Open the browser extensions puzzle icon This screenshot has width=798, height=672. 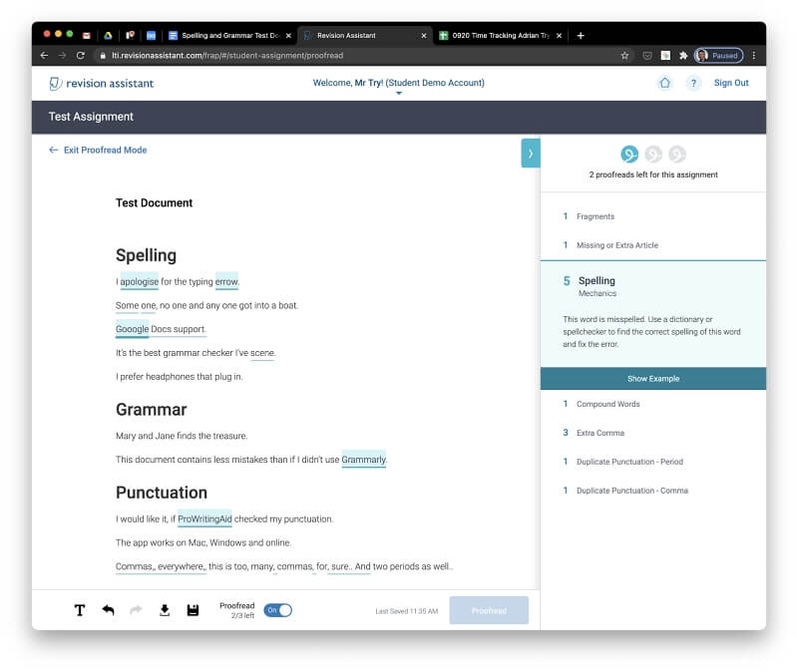pos(683,56)
